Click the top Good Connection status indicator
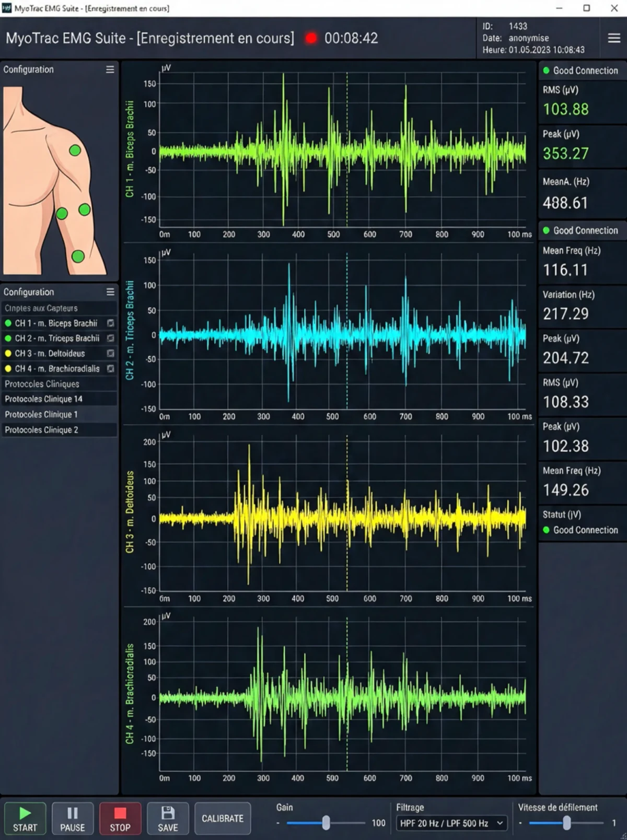 [580, 71]
